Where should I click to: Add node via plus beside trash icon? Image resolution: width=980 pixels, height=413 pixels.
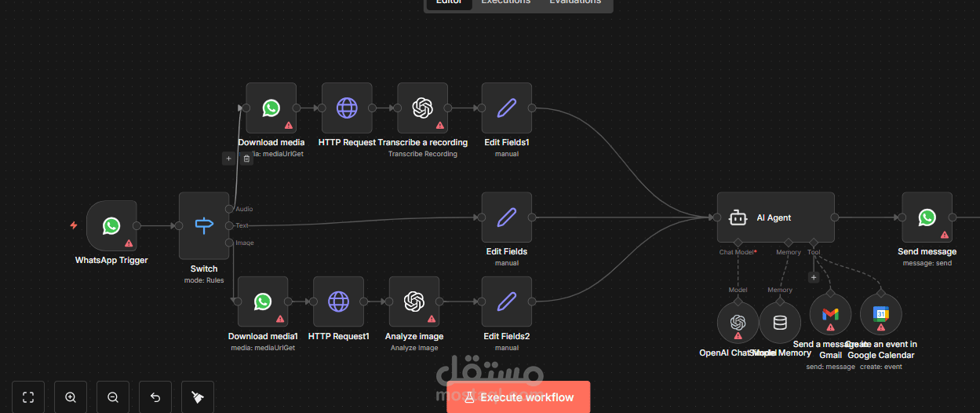point(228,159)
